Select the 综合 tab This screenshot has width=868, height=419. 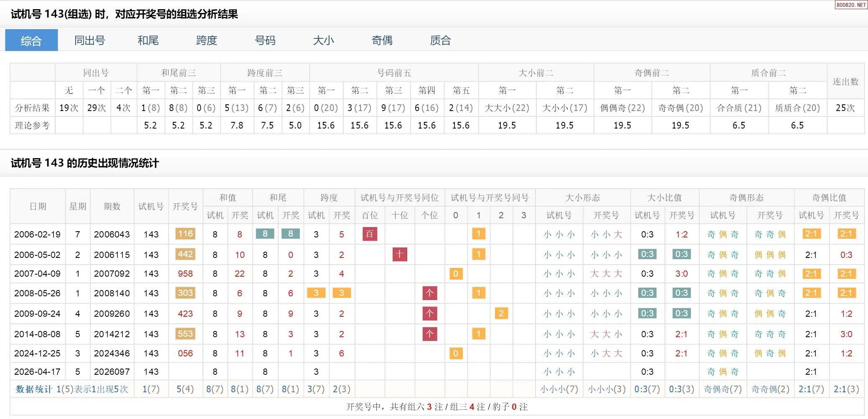(x=31, y=40)
